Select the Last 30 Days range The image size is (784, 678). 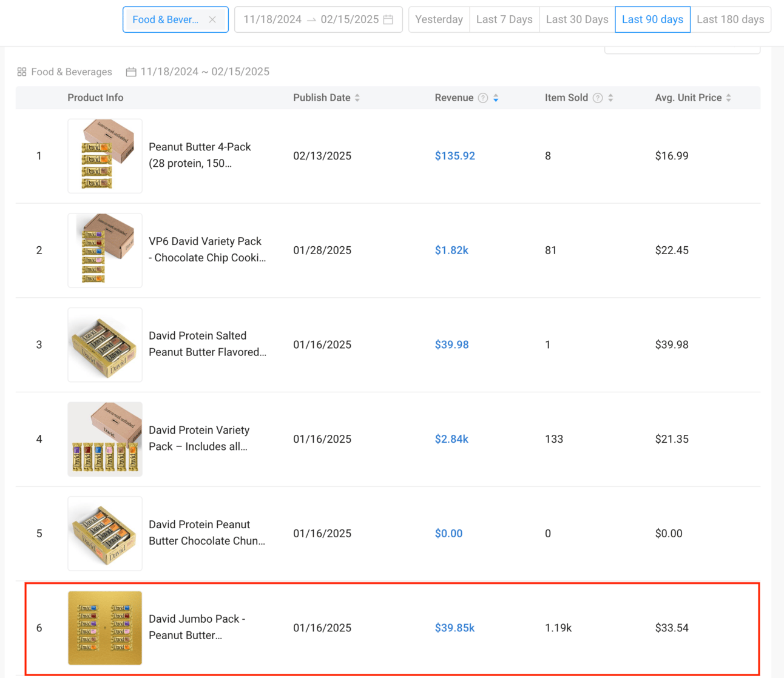point(577,19)
